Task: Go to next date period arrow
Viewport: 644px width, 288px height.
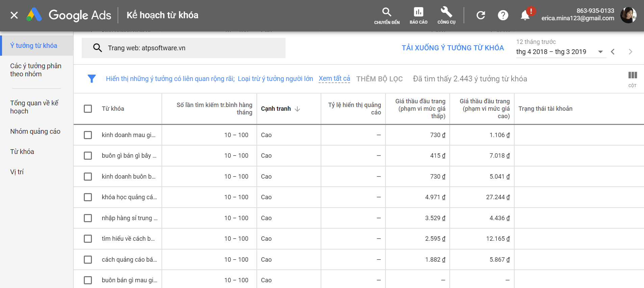Action: [x=630, y=52]
